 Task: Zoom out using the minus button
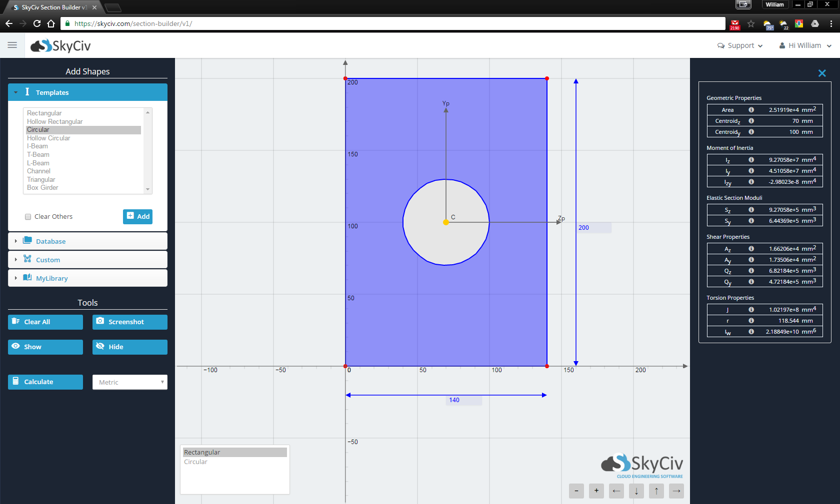pyautogui.click(x=576, y=491)
